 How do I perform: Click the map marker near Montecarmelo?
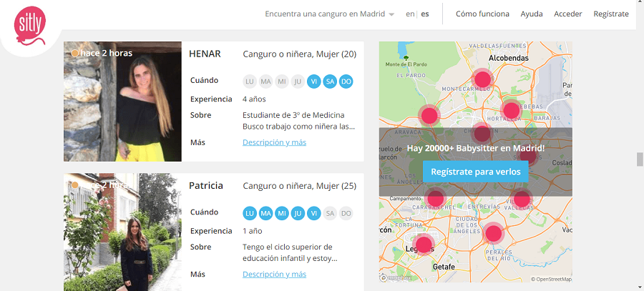click(x=483, y=79)
